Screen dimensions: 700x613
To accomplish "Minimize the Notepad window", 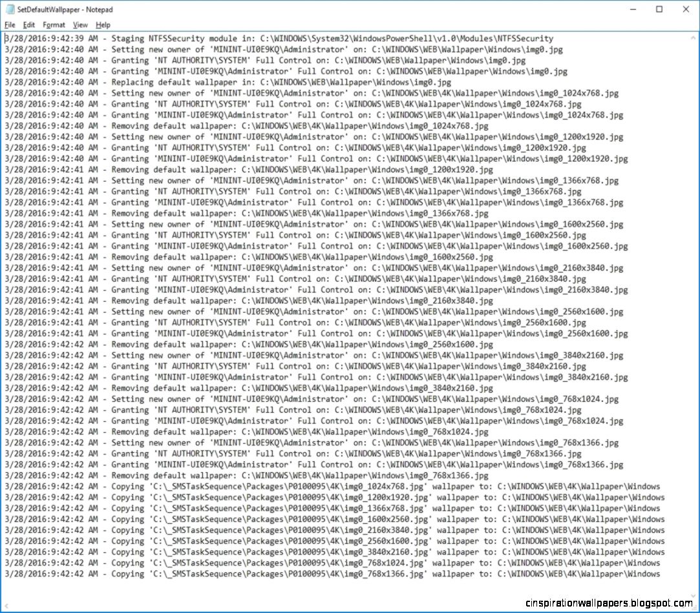I will pyautogui.click(x=632, y=9).
